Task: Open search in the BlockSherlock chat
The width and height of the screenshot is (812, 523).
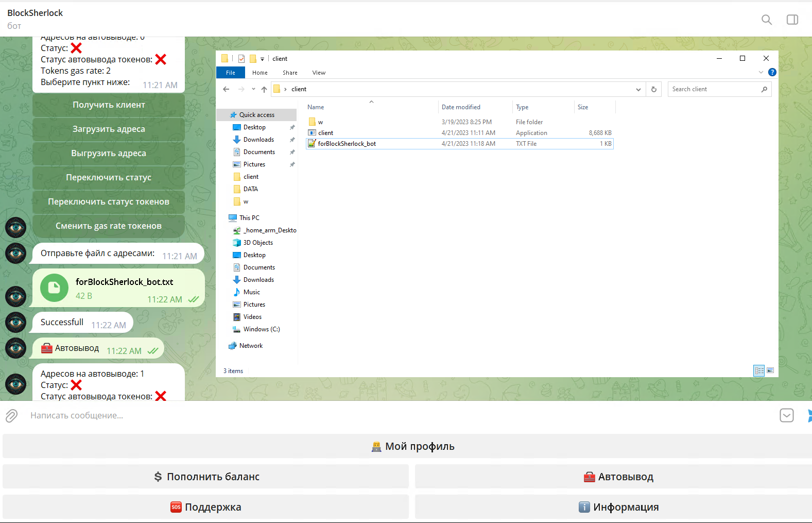Action: (767, 20)
